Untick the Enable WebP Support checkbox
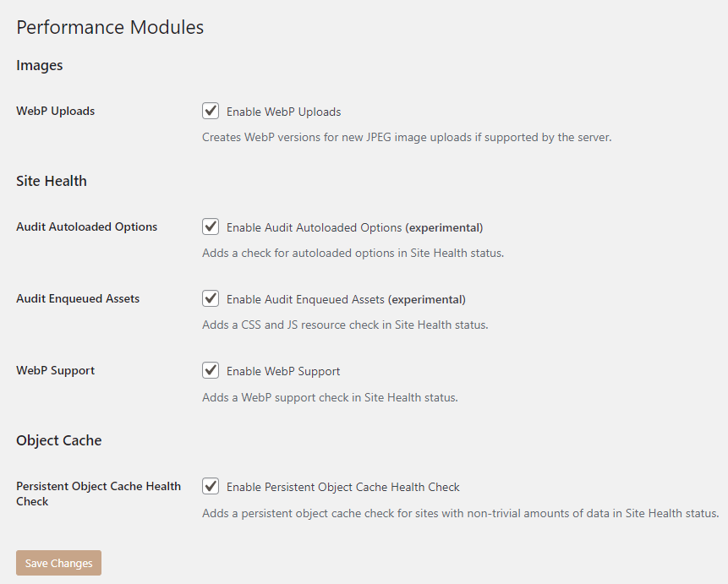728x584 pixels. (x=211, y=370)
